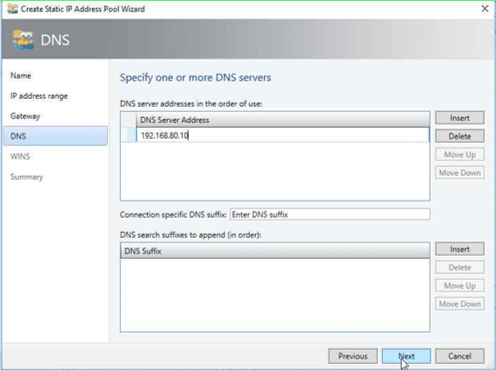The width and height of the screenshot is (496, 370).
Task: Move the DNS suffix up
Action: point(460,286)
